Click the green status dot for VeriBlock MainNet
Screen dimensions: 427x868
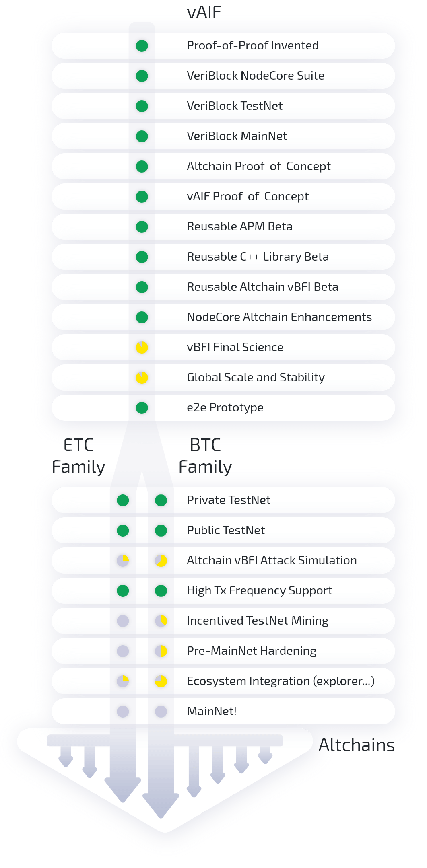[x=142, y=136]
